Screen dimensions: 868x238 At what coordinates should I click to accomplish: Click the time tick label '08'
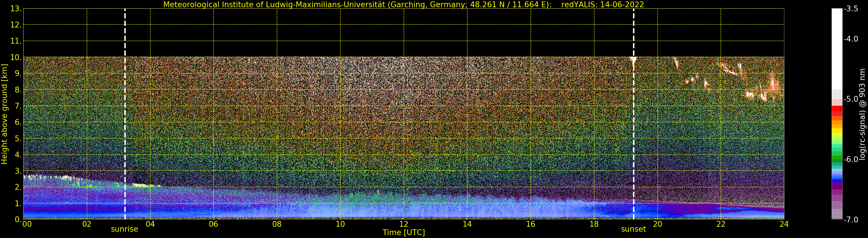(x=277, y=224)
